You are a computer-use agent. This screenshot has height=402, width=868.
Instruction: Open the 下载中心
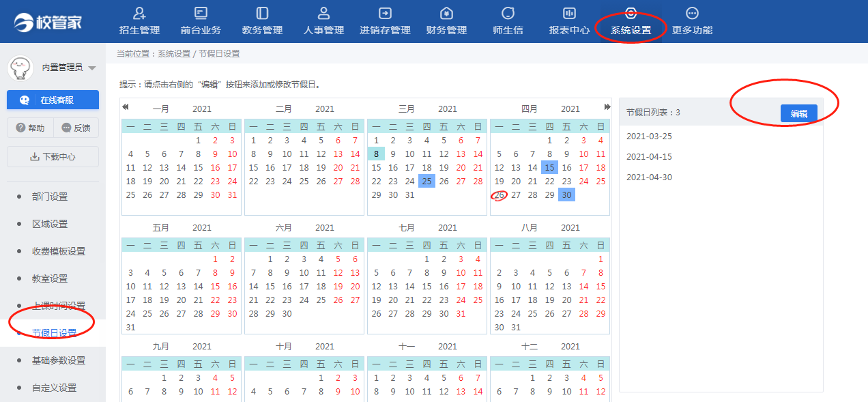[x=53, y=156]
